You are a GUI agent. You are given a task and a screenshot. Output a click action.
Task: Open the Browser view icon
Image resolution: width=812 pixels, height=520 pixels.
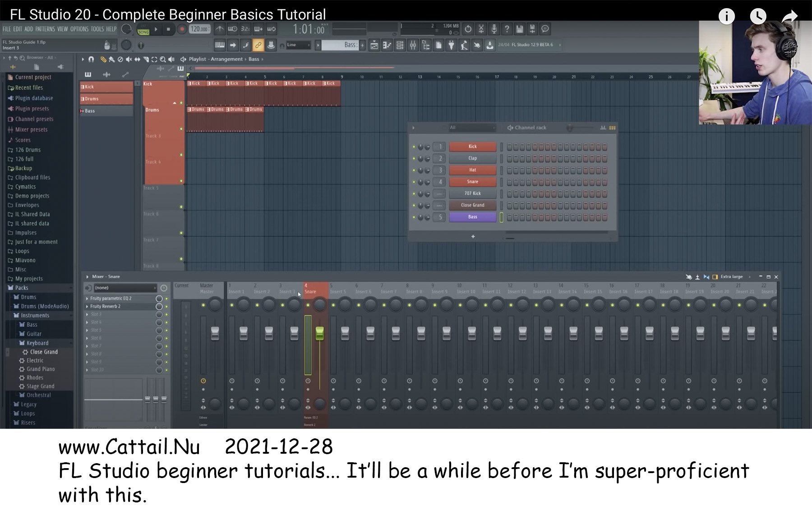(x=426, y=45)
